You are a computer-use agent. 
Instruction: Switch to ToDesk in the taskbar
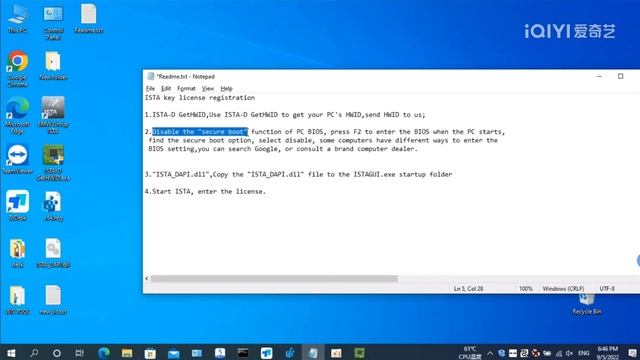(x=267, y=353)
